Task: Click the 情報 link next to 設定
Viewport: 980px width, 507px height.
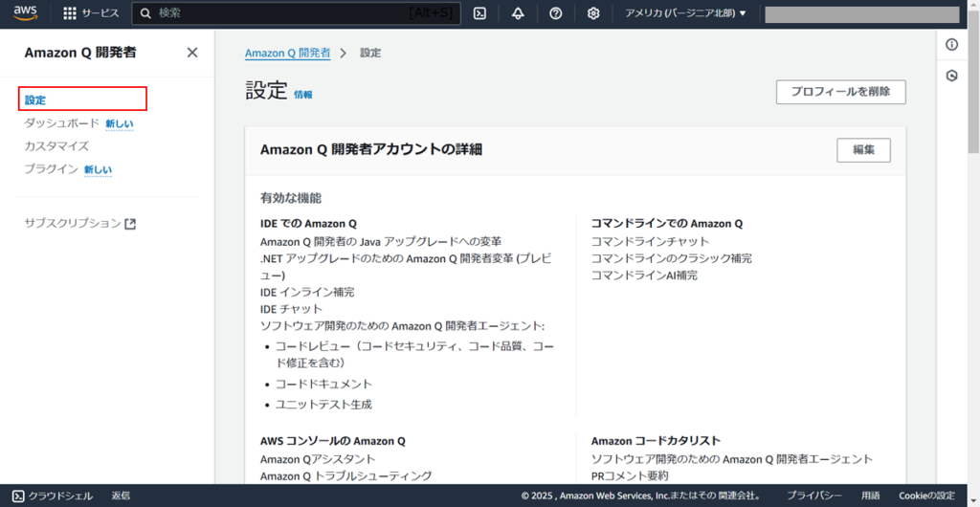Action: click(x=303, y=95)
